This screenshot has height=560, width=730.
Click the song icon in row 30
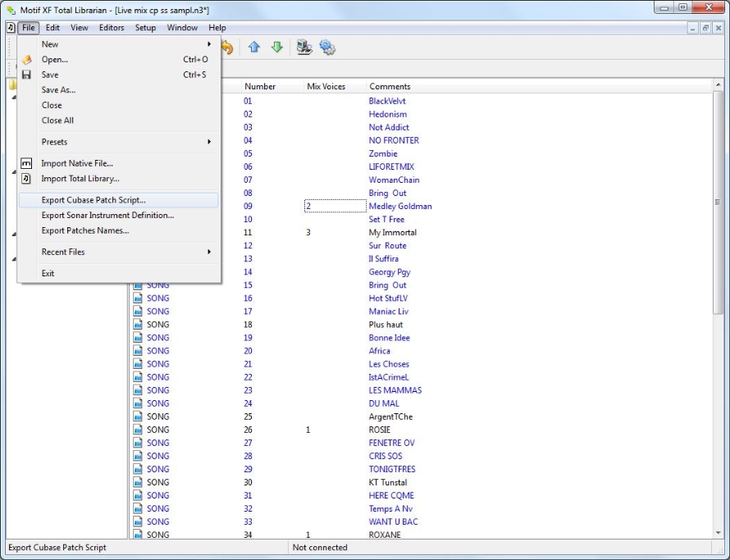(x=138, y=482)
